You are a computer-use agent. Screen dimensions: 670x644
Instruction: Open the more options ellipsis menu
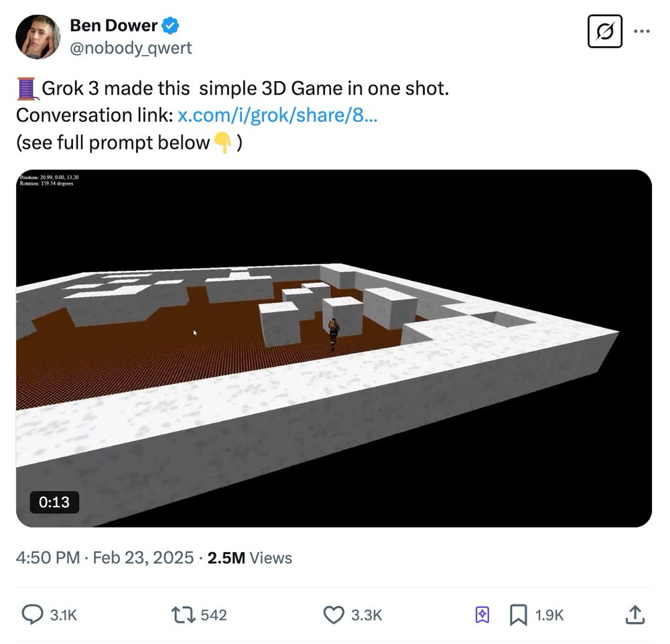(x=641, y=31)
